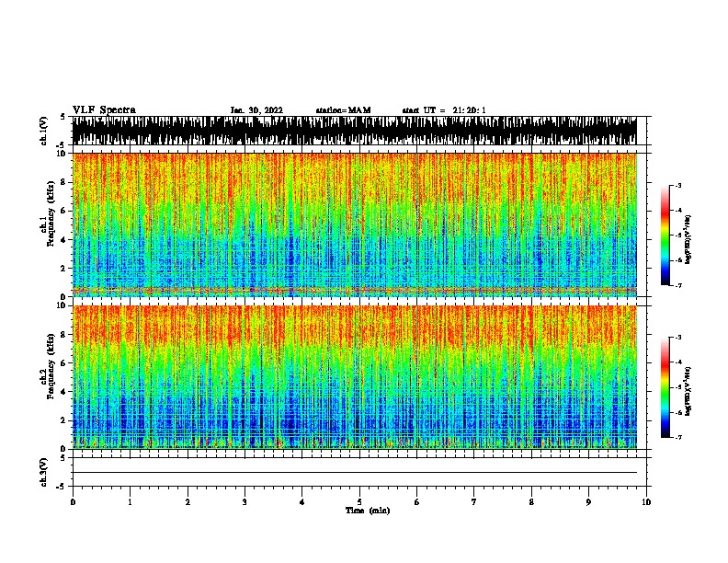Click ch.1 frequency axis tick "8"
Image resolution: width=728 pixels, height=563 pixels.
coord(64,182)
